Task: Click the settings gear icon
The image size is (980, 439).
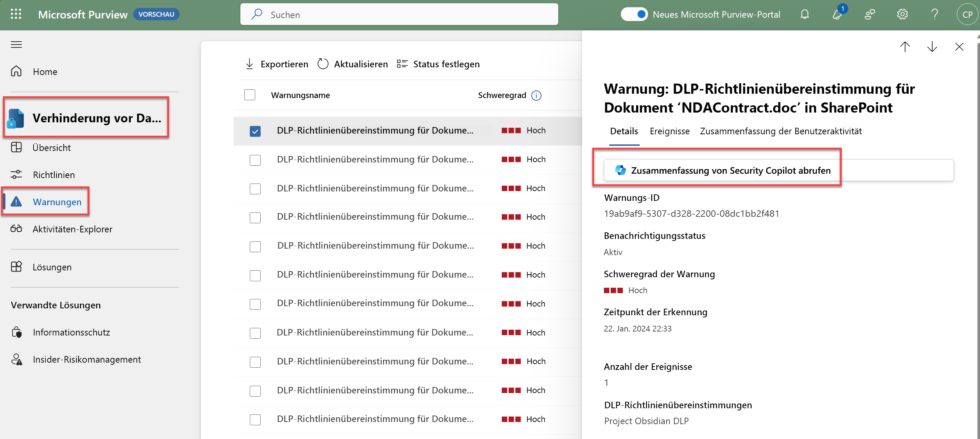Action: click(x=902, y=14)
